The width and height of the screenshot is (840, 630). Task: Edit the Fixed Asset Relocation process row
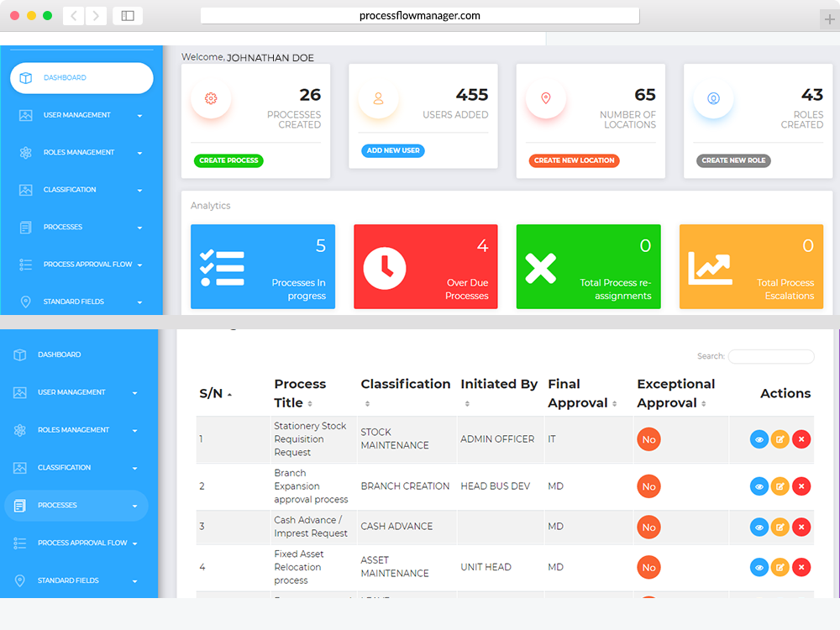click(x=780, y=568)
